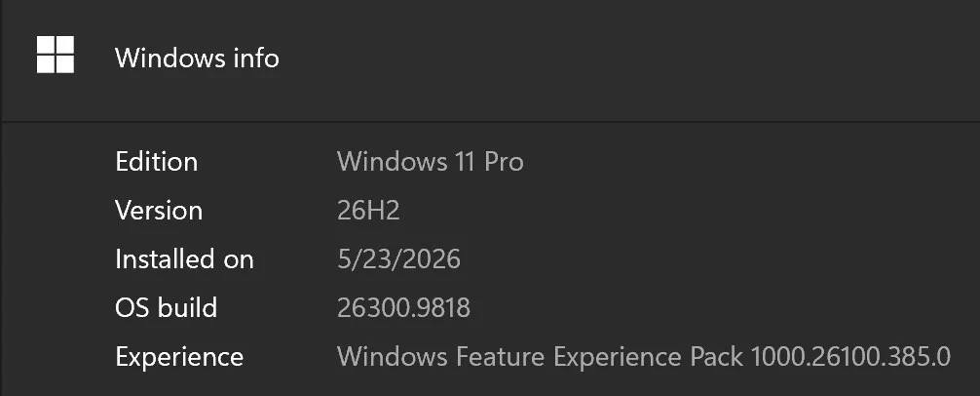Click the "Installed on" label
Image resolution: width=980 pixels, height=396 pixels.
(x=184, y=259)
